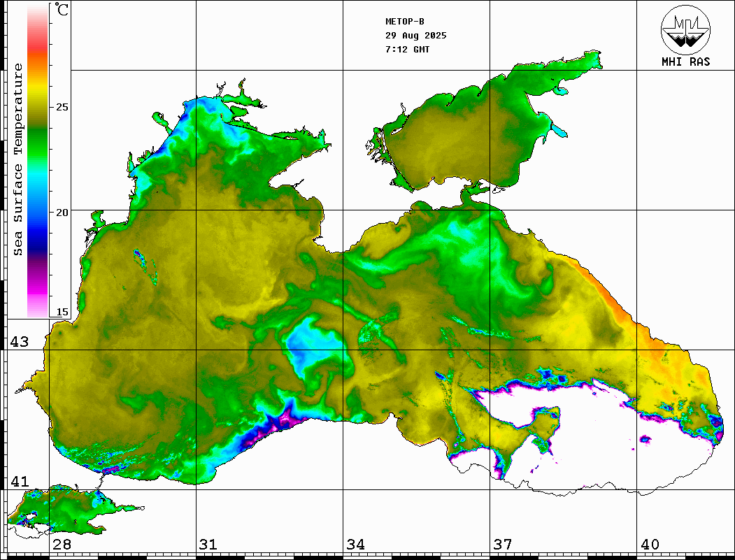Click longitude label 34

[x=355, y=545]
